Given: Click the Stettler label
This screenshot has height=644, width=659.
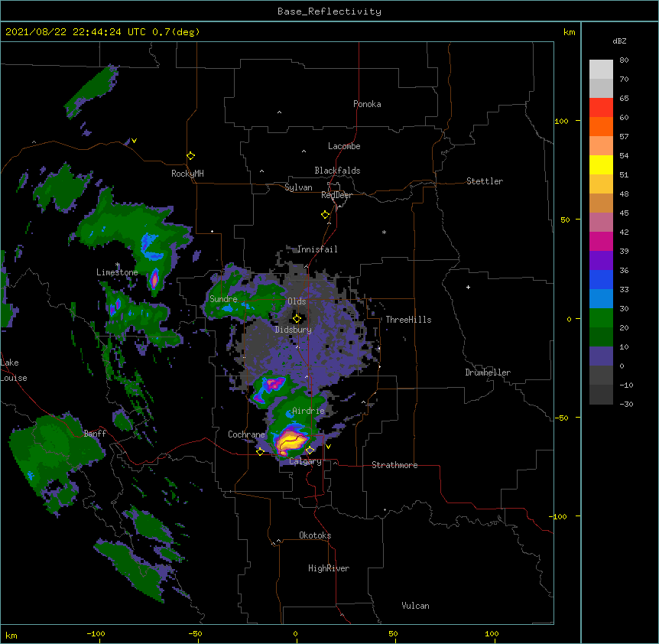Looking at the screenshot, I should pyautogui.click(x=485, y=181).
